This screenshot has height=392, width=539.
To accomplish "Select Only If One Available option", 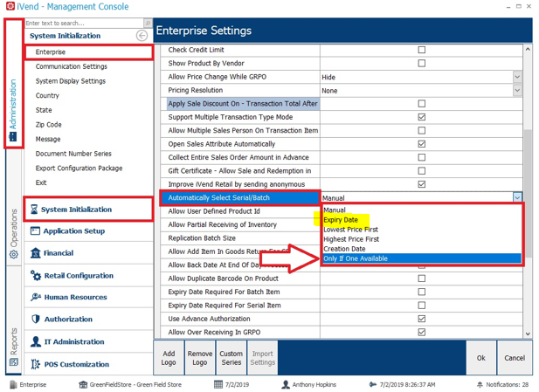I will 422,258.
